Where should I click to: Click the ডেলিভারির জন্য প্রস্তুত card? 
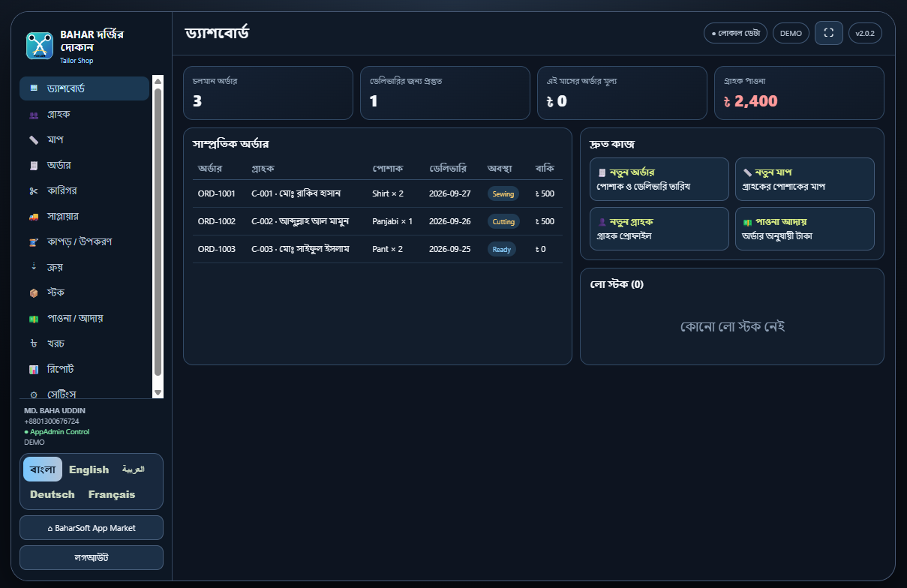tap(445, 93)
